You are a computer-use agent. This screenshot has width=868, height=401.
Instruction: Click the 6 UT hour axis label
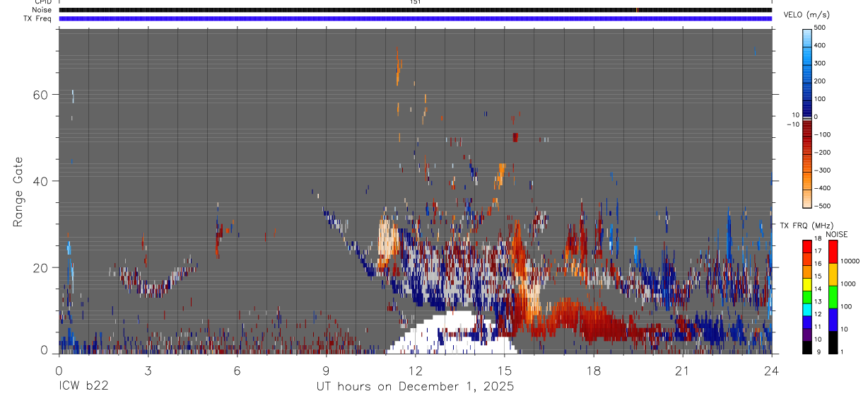(237, 371)
